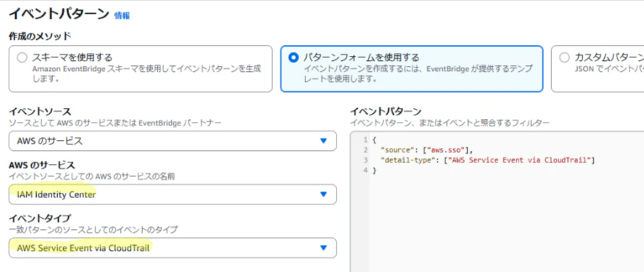Click the イベントソース field label
This screenshot has height=272, width=644.
tap(40, 112)
